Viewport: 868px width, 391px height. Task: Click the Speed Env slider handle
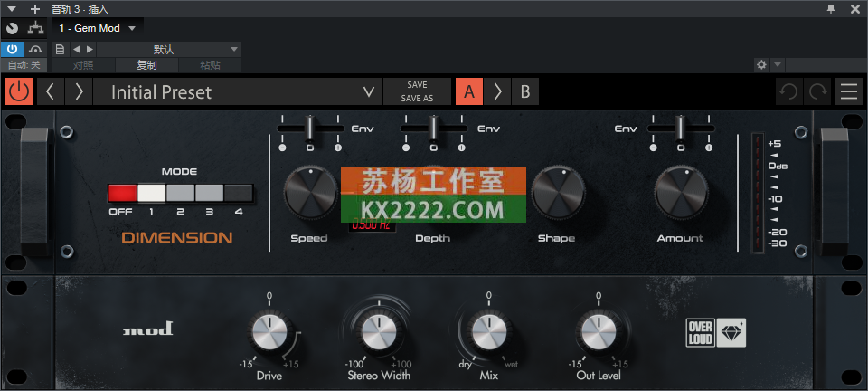coord(310,128)
